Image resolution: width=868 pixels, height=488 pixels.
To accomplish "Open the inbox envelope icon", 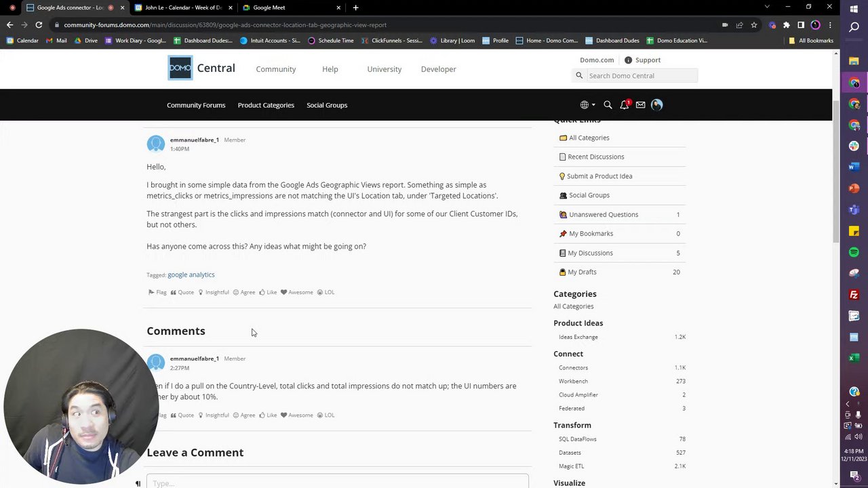I will click(640, 105).
